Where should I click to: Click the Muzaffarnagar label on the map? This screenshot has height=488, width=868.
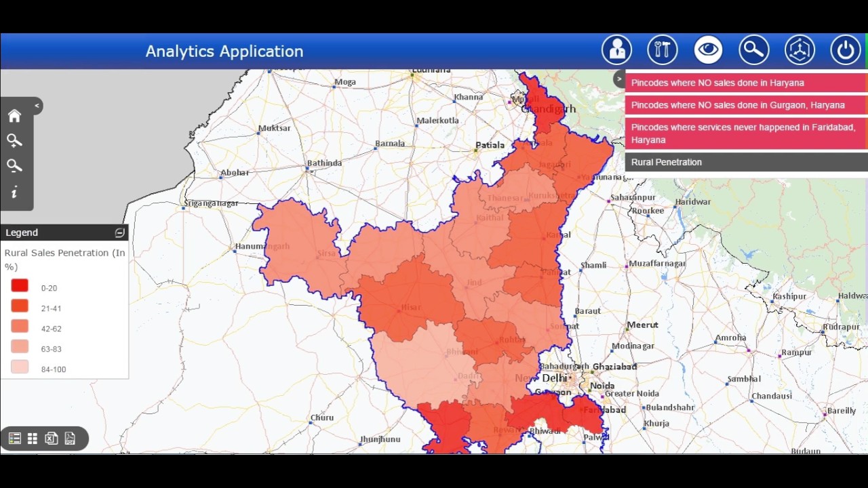pos(658,264)
